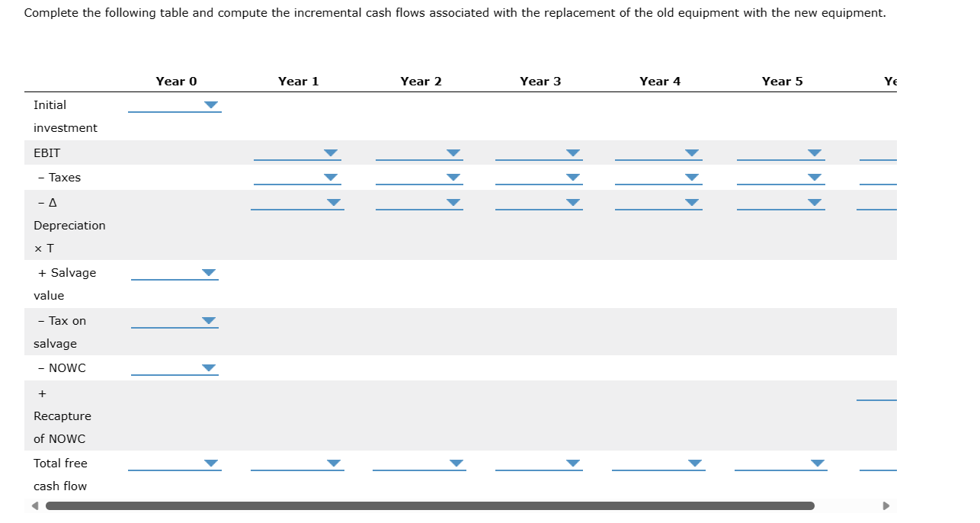
Task: Expand the Taxes dropdown for Year 5
Action: pyautogui.click(x=814, y=177)
